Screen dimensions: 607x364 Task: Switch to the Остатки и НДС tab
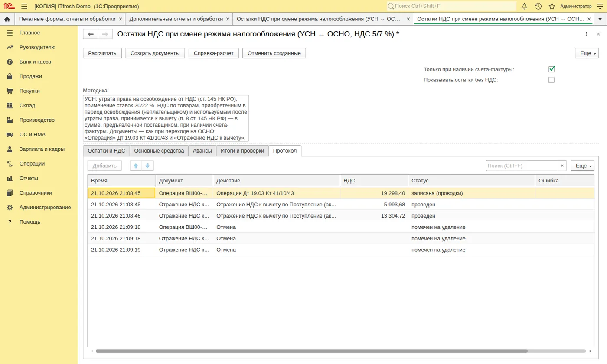106,151
